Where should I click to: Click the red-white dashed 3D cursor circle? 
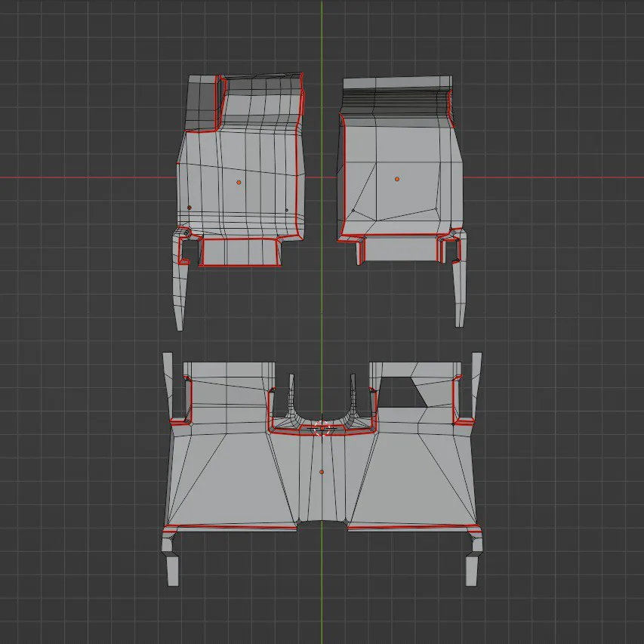click(322, 428)
